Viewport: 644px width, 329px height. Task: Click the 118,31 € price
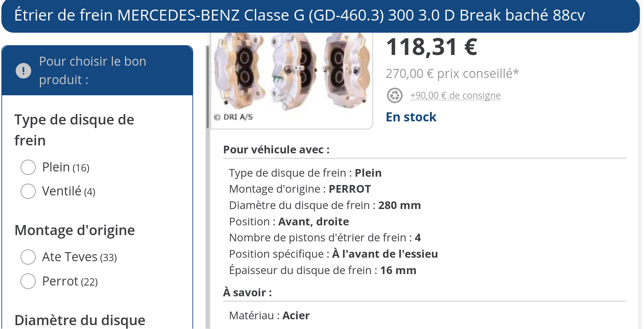(x=431, y=47)
